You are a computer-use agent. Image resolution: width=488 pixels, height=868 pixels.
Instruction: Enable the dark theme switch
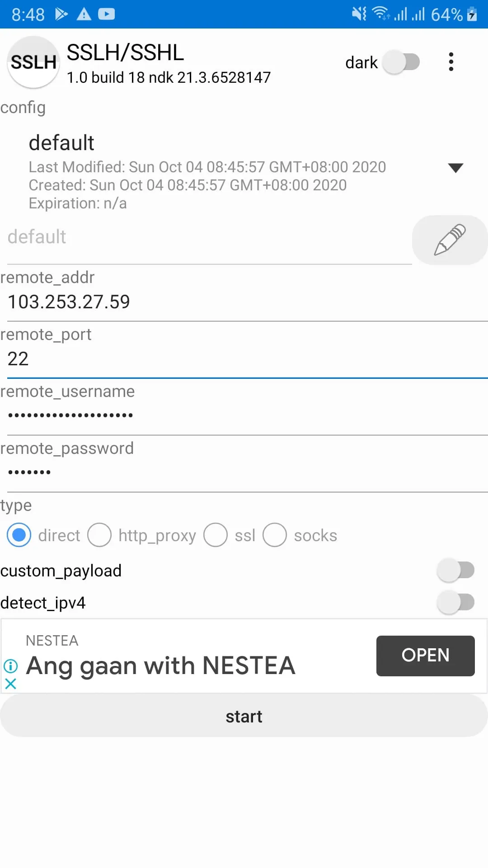(x=402, y=62)
